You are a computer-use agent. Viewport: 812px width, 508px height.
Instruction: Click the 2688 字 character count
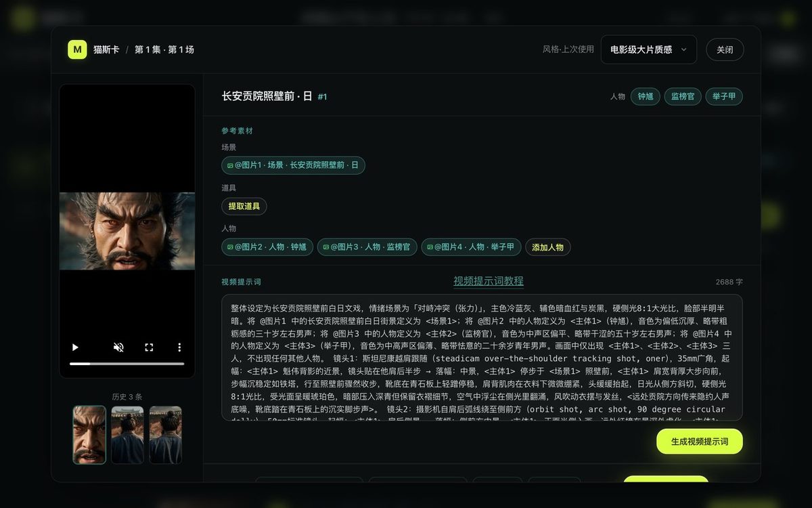(729, 282)
